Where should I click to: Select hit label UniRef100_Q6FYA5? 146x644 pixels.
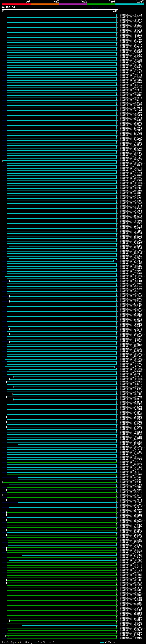(131, 497)
